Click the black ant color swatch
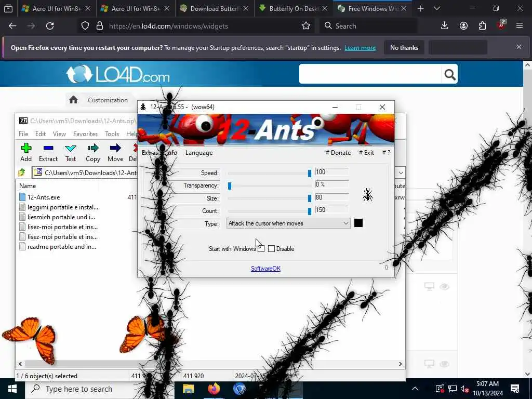Image resolution: width=532 pixels, height=399 pixels. click(358, 223)
